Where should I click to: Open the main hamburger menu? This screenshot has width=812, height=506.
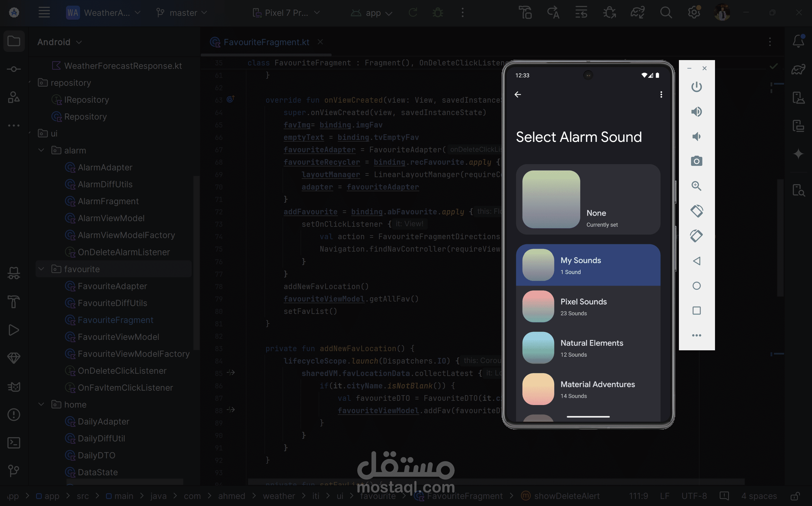[44, 13]
